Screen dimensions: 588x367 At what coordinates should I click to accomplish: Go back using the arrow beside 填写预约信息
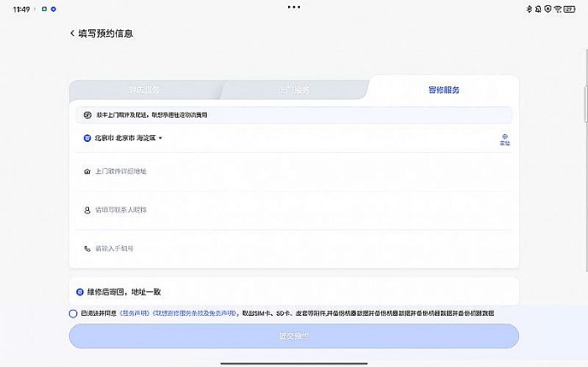pos(72,34)
